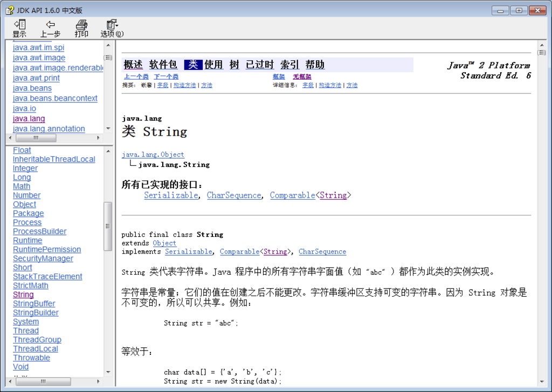Select java.lang package
The width and height of the screenshot is (552, 392).
point(29,119)
